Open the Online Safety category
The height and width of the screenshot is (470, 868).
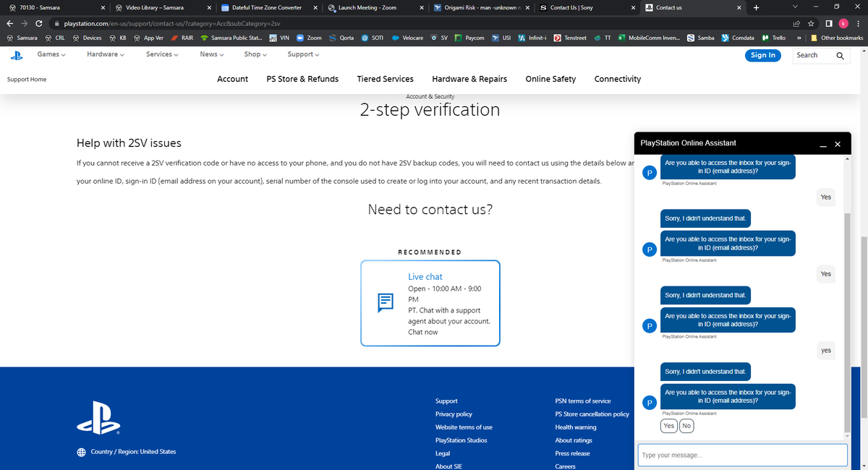click(550, 79)
